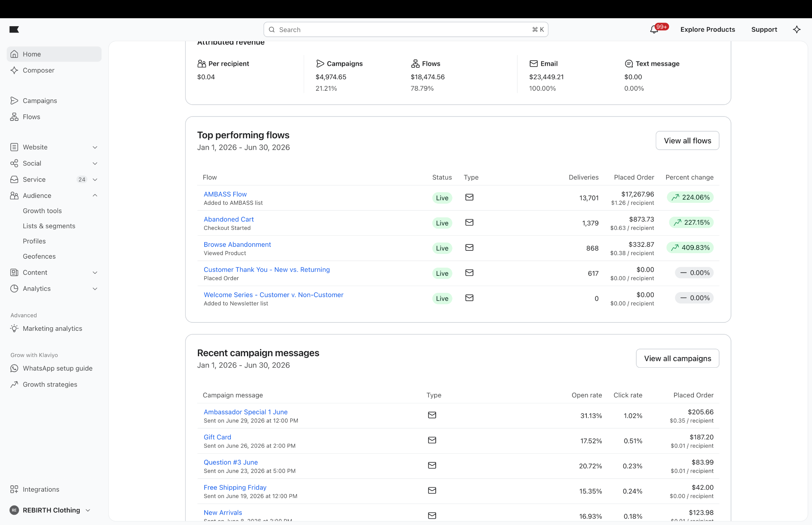812x525 pixels.
Task: Click the Service inbox icon
Action: pyautogui.click(x=14, y=179)
